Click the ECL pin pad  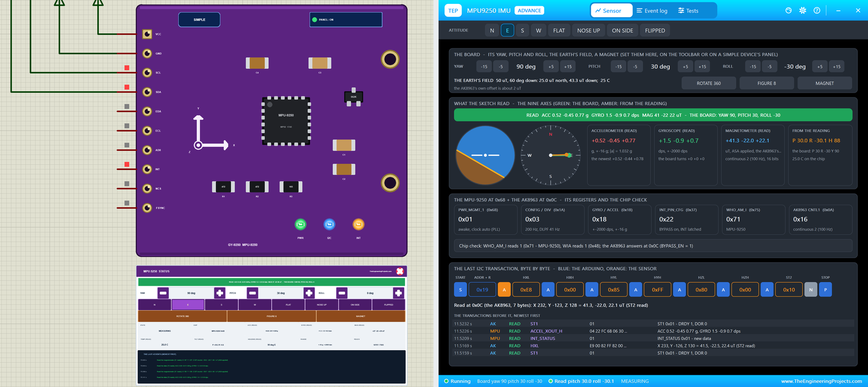tap(147, 130)
